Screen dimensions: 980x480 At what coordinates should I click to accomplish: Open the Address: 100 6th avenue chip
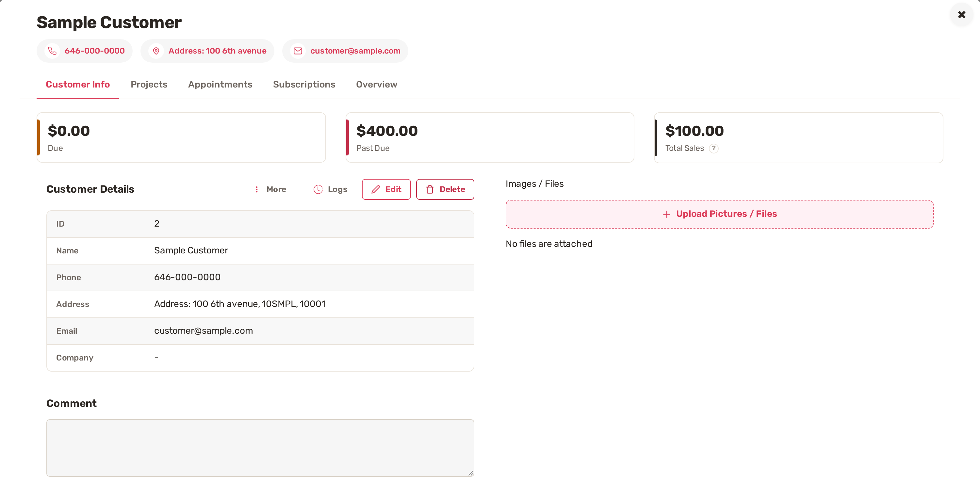pos(207,51)
